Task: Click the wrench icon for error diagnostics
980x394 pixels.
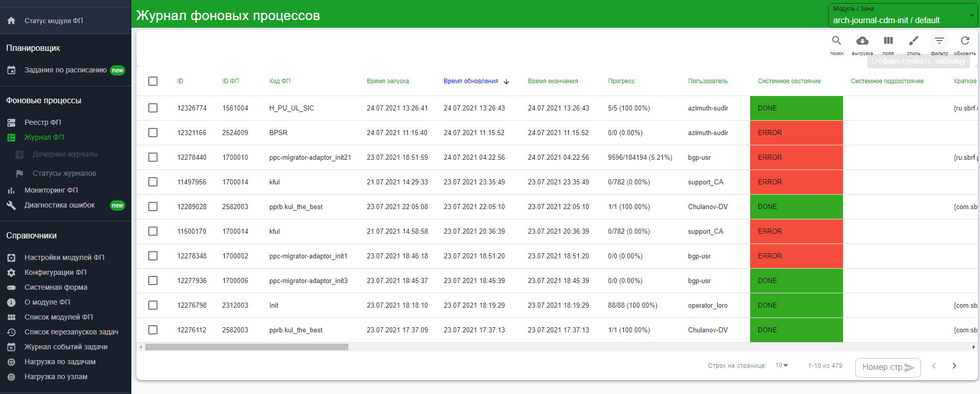Action: [11, 205]
